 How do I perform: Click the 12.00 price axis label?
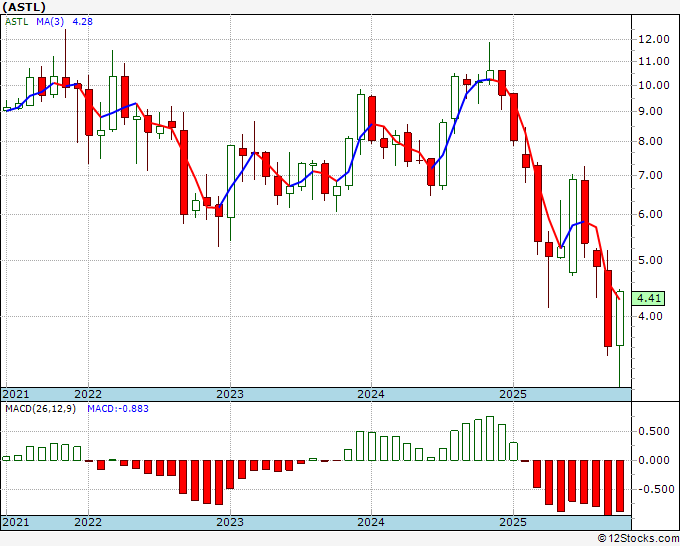click(654, 39)
